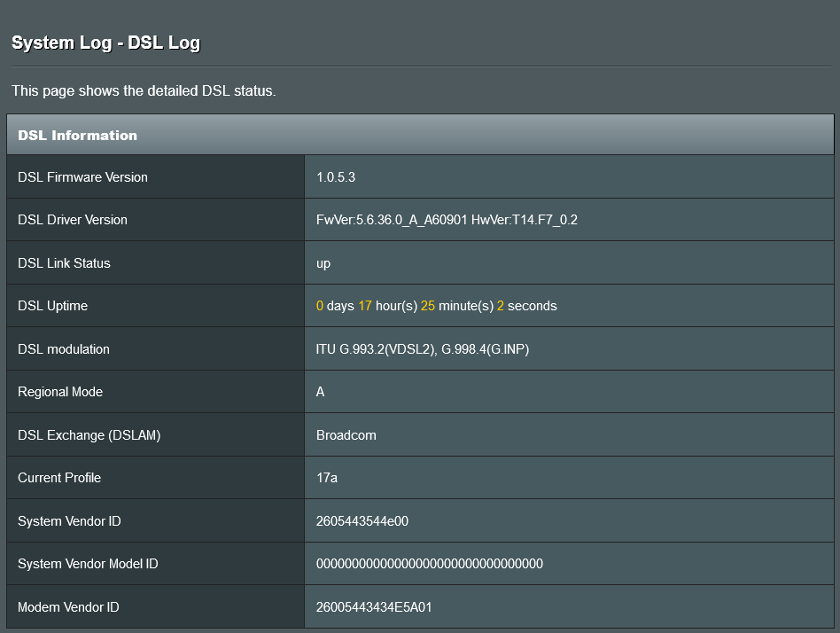The image size is (840, 633).
Task: Select the page description about detailed DSL status
Action: [144, 91]
